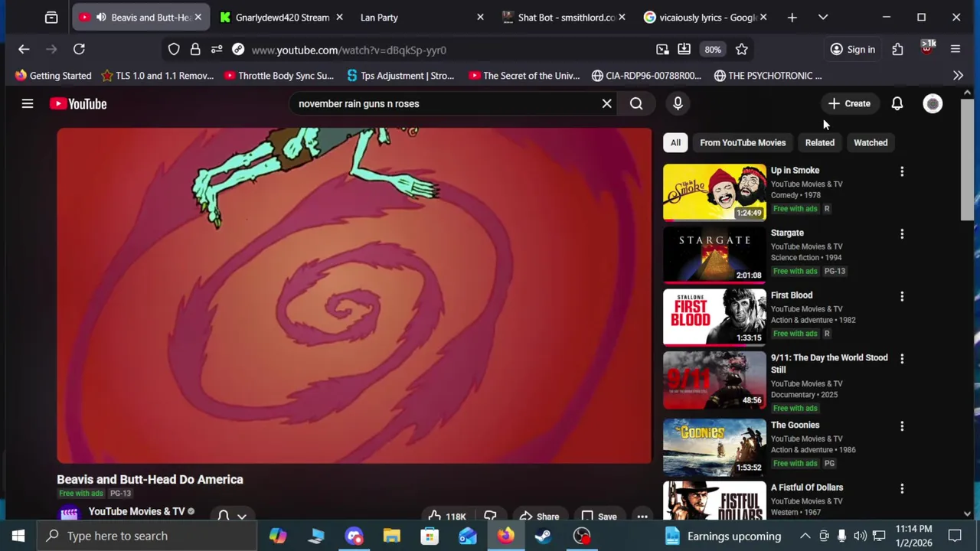Select the From YouTube Movies filter chip
This screenshot has width=980, height=551.
click(743, 142)
